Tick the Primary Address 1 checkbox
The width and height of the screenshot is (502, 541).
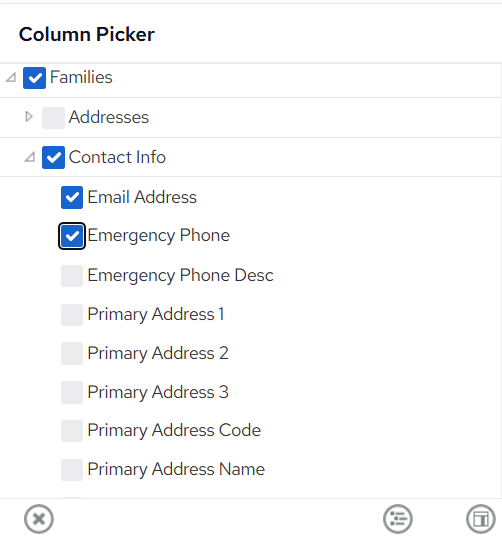pyautogui.click(x=72, y=315)
